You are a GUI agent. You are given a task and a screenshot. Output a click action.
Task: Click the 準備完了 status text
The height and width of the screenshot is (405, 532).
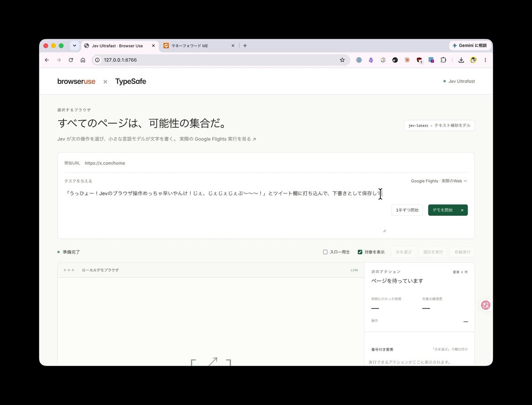pyautogui.click(x=71, y=252)
